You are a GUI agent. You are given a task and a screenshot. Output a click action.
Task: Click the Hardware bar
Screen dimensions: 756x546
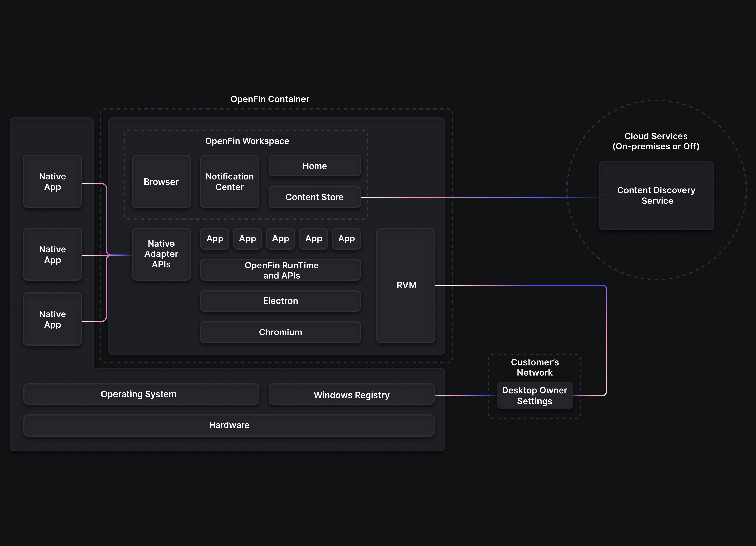[x=229, y=425]
